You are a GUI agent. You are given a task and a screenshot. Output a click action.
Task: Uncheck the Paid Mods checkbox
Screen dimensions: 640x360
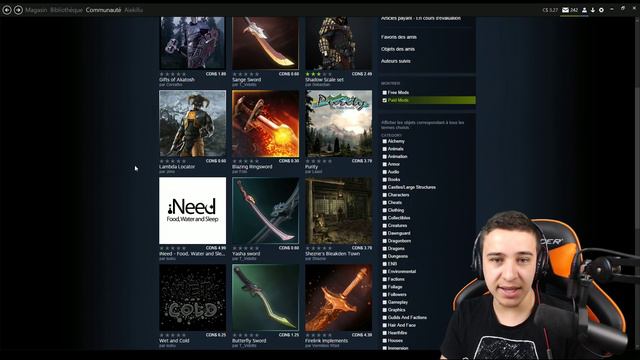384,100
